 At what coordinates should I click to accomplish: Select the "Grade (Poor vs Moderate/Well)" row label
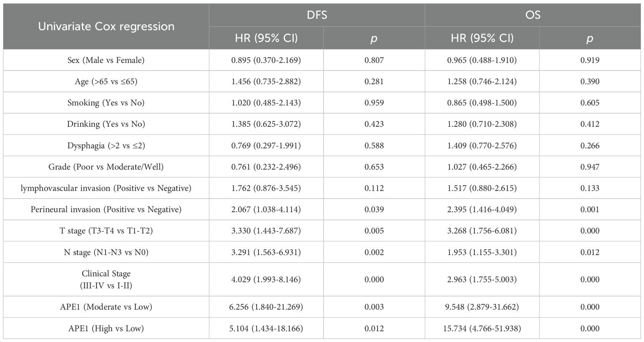106,167
